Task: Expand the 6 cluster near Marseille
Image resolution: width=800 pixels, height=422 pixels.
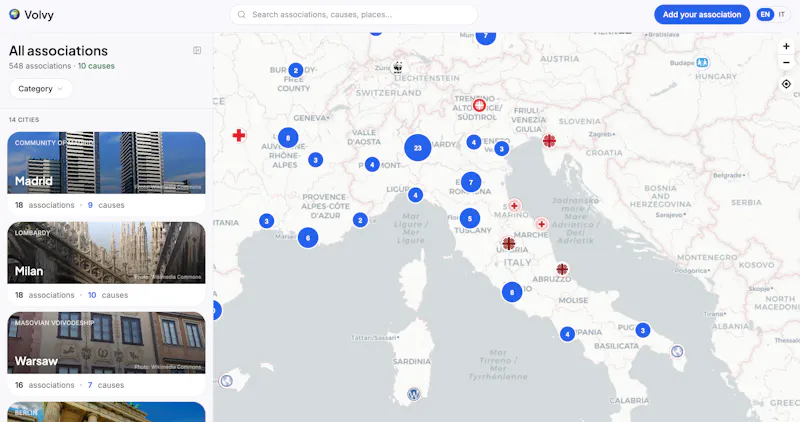Action: [308, 238]
